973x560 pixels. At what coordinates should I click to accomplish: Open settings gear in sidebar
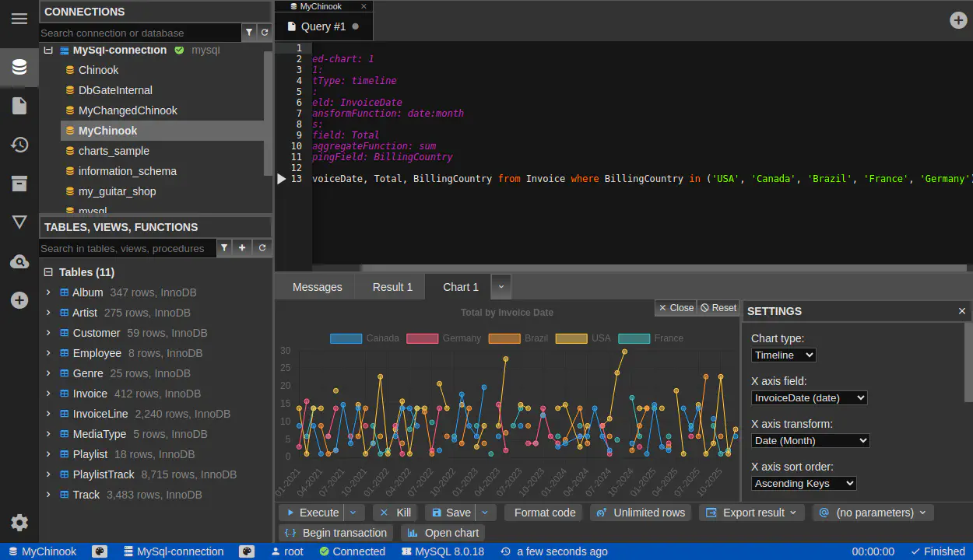pyautogui.click(x=19, y=523)
